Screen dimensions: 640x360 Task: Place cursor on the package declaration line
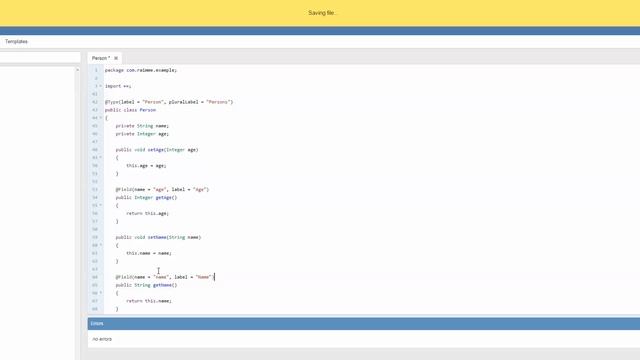coord(141,70)
